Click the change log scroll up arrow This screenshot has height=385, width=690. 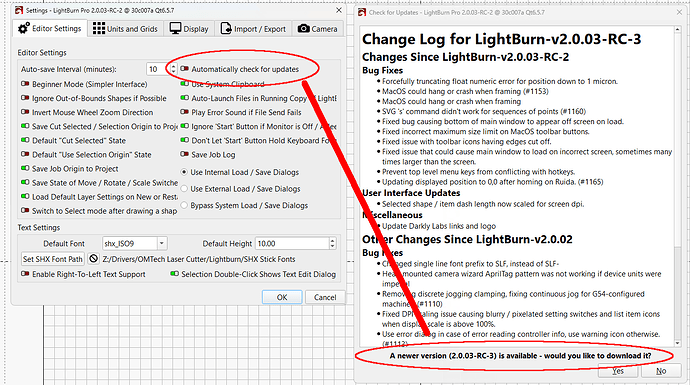677,30
